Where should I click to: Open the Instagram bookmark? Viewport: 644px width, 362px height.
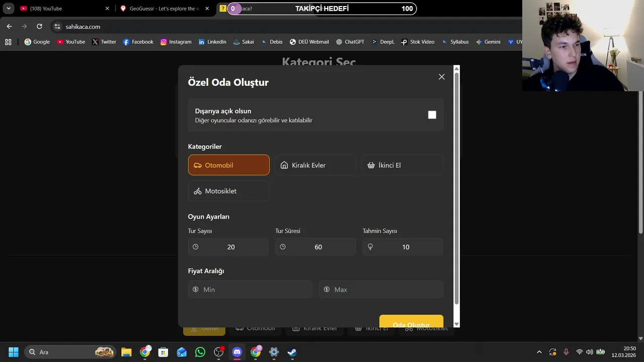(176, 42)
